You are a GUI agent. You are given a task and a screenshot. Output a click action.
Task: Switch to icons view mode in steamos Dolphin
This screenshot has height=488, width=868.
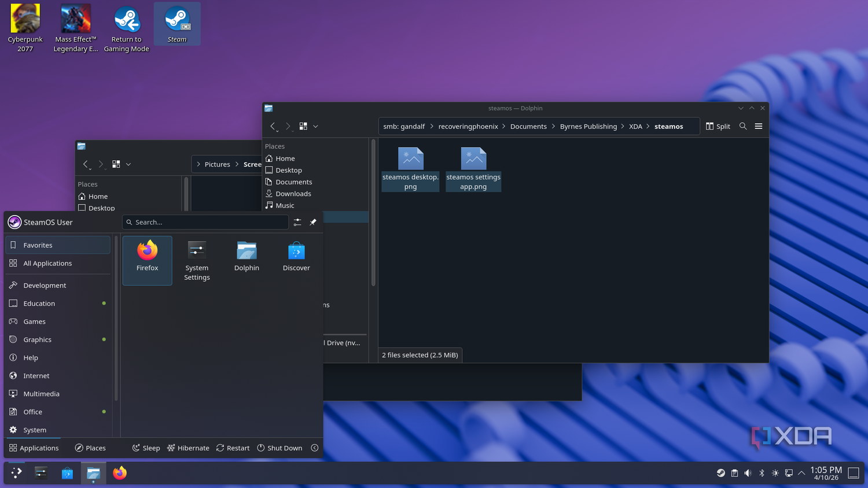coord(303,126)
